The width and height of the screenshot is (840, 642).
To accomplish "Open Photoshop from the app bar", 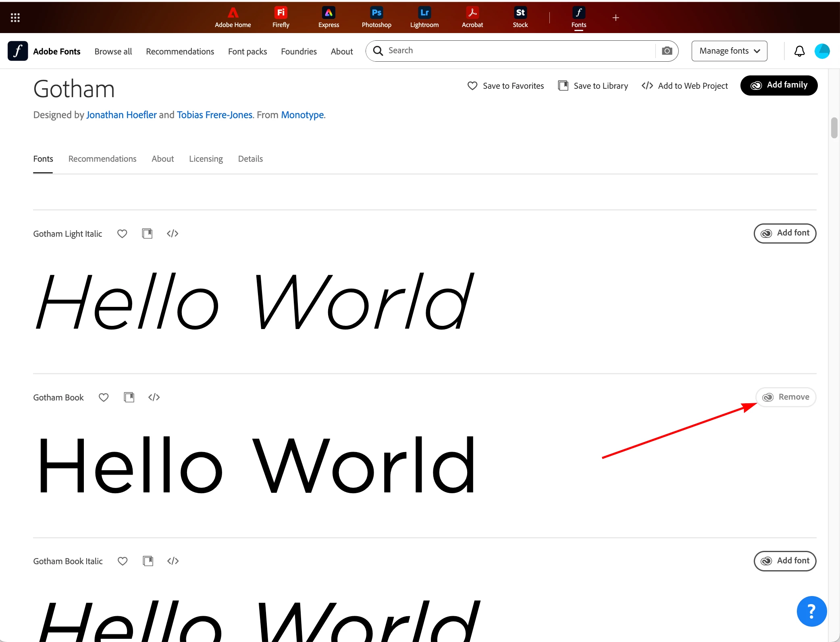I will pyautogui.click(x=376, y=17).
